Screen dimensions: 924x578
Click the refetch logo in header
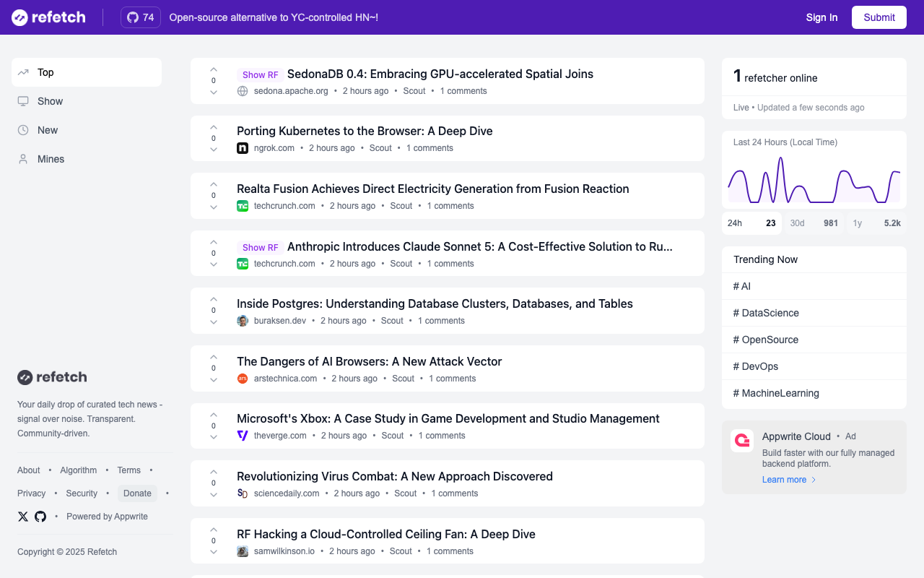[x=48, y=17]
